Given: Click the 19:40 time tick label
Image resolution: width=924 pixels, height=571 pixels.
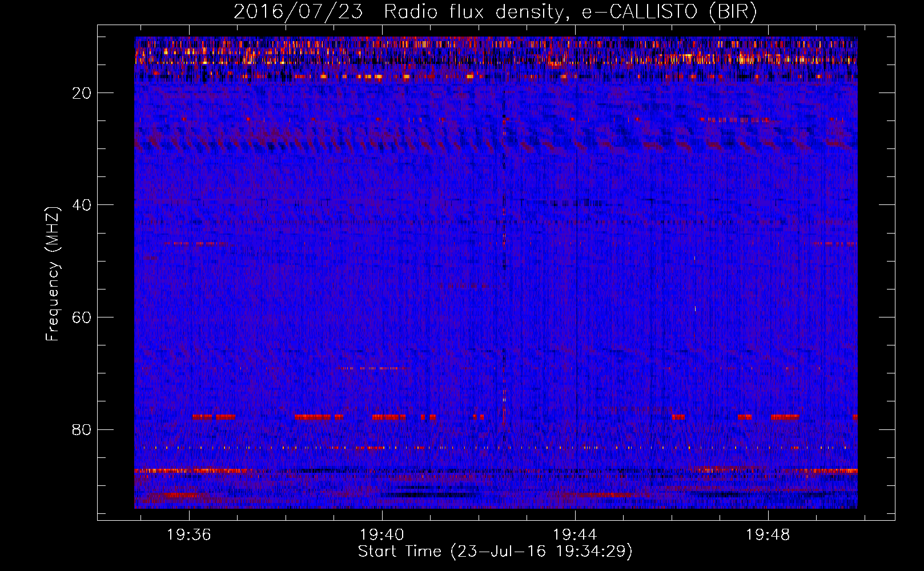Looking at the screenshot, I should click(x=382, y=534).
